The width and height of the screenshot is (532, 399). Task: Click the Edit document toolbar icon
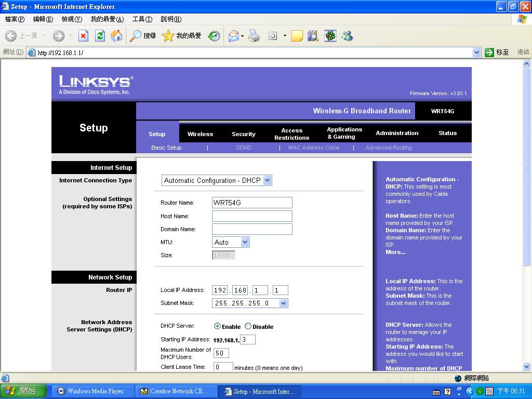[273, 36]
